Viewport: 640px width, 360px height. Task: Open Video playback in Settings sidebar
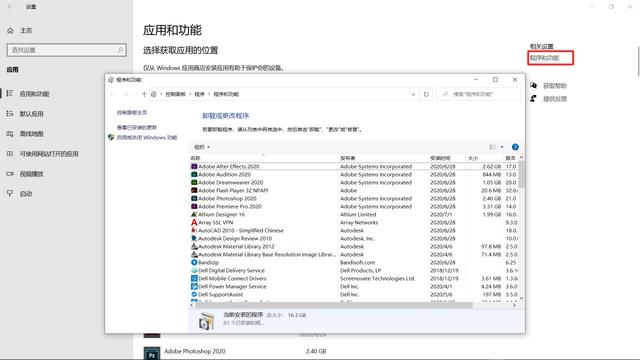[x=31, y=174]
